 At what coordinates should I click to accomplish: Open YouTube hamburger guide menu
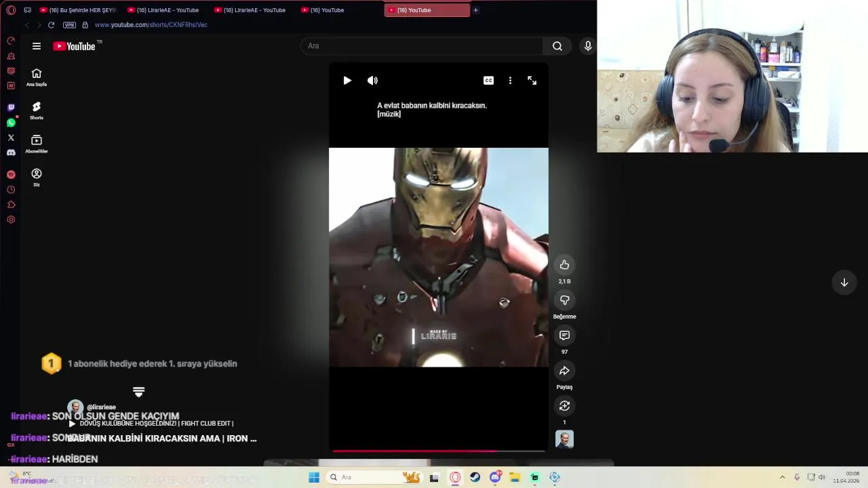coord(37,46)
